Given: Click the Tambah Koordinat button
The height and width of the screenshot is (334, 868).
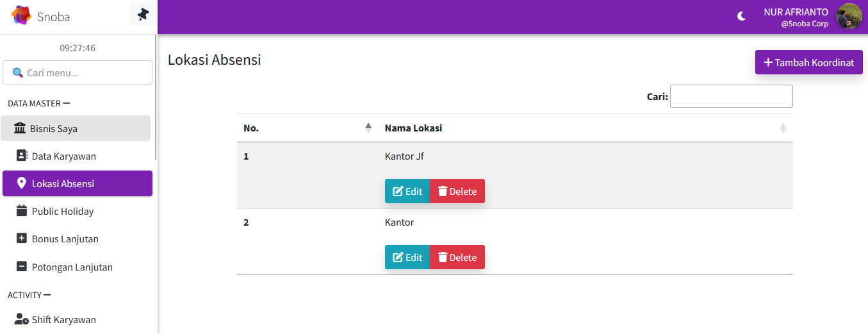Looking at the screenshot, I should (808, 62).
